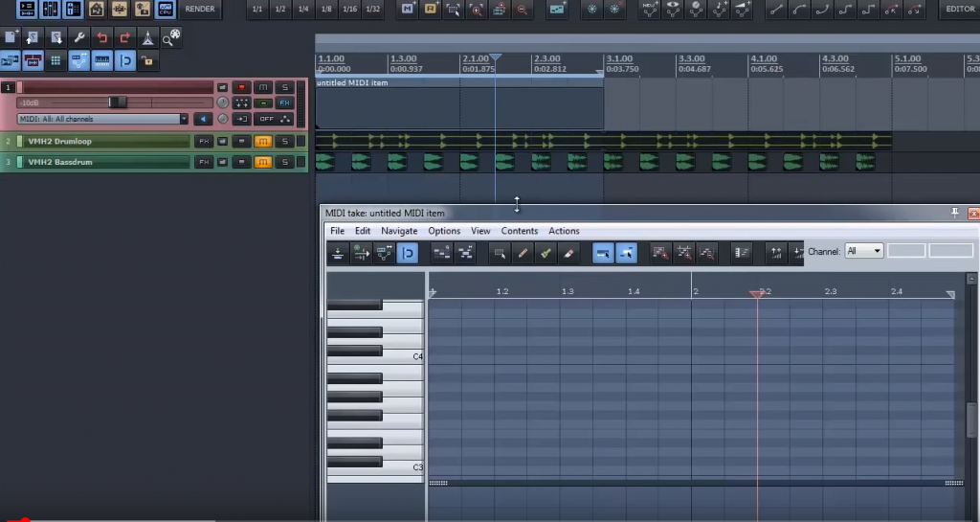Viewport: 980px width, 522px height.
Task: Select the linear envelope point shape icon
Action: [x=775, y=9]
